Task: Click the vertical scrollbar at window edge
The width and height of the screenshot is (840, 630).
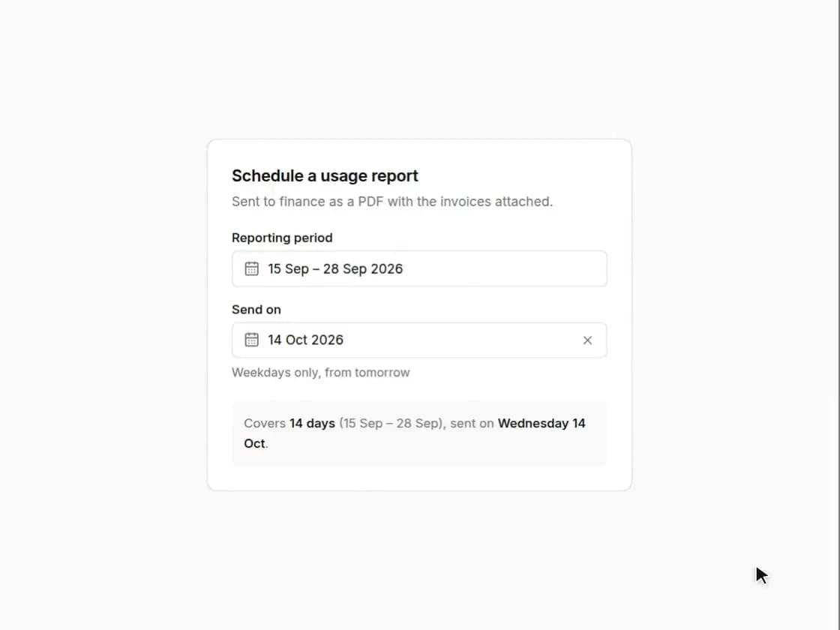Action: [x=839, y=315]
